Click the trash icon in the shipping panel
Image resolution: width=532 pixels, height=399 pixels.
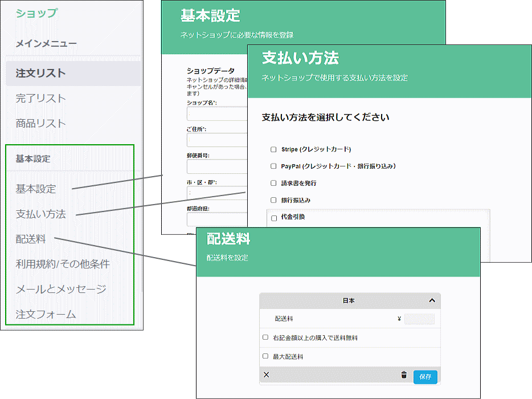pyautogui.click(x=404, y=375)
